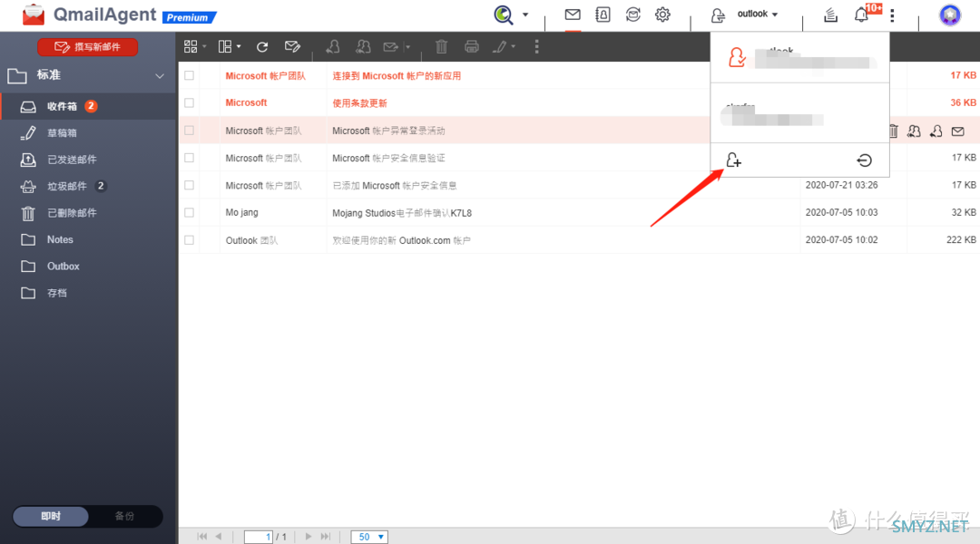Open the mail view envelope icon

573,15
